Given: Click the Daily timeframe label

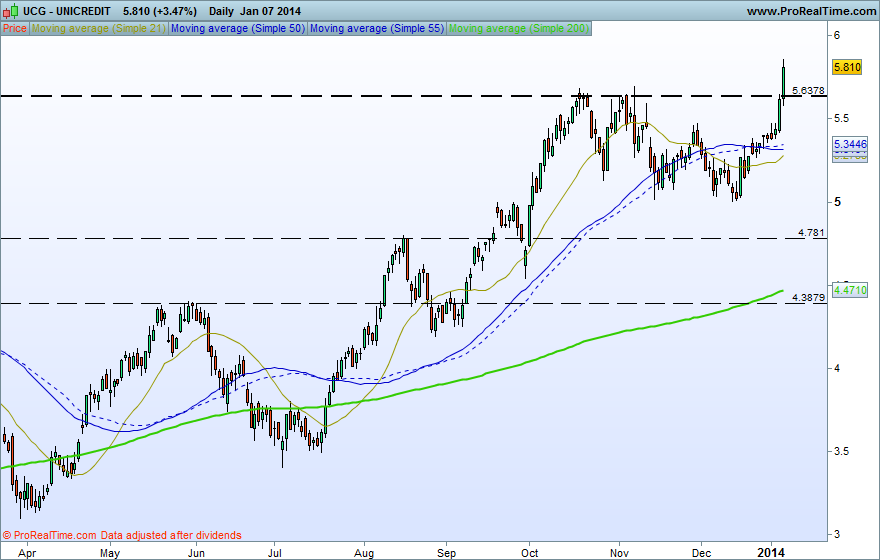Looking at the screenshot, I should [x=222, y=11].
